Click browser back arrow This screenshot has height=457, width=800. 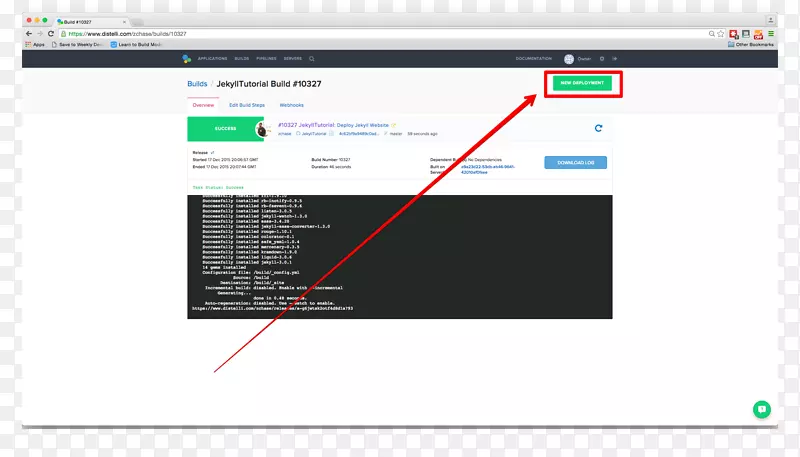(29, 34)
